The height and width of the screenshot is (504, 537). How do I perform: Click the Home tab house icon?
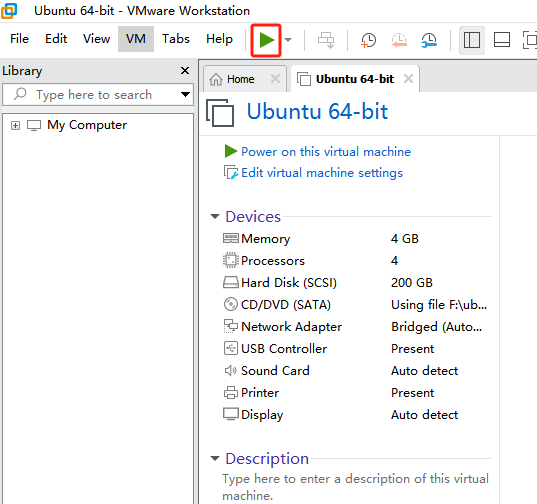click(x=216, y=79)
